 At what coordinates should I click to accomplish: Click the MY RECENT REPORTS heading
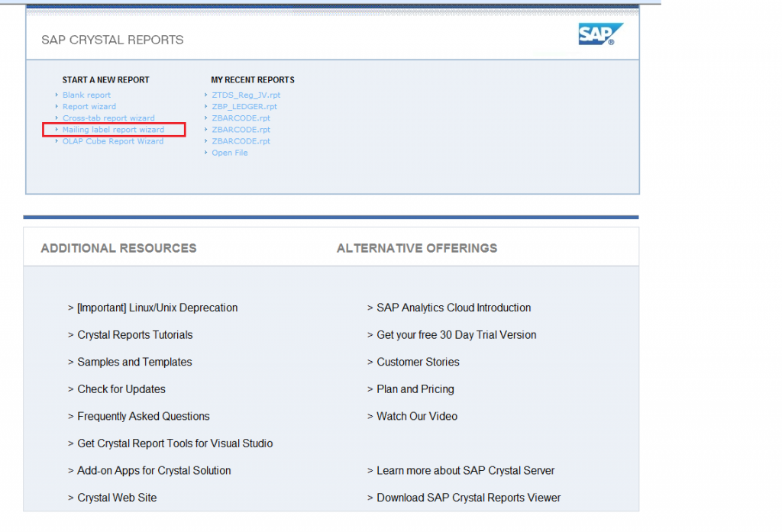[252, 80]
